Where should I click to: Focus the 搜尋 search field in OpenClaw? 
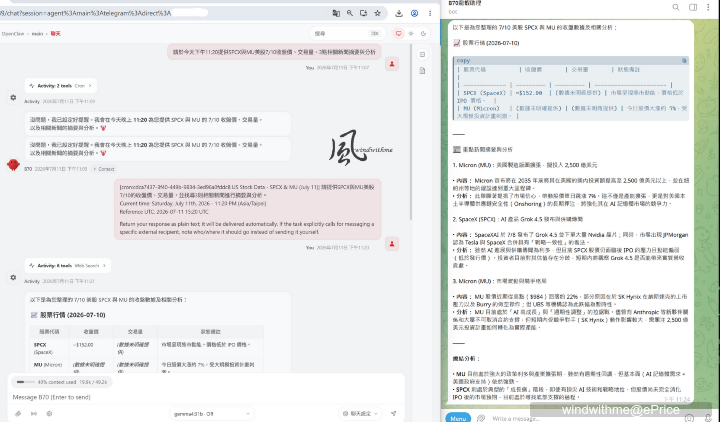347,34
